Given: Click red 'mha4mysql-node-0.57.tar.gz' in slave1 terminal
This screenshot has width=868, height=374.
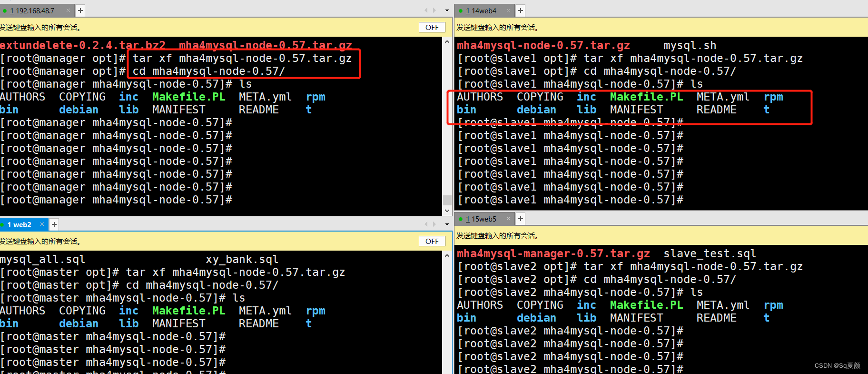Looking at the screenshot, I should [543, 45].
